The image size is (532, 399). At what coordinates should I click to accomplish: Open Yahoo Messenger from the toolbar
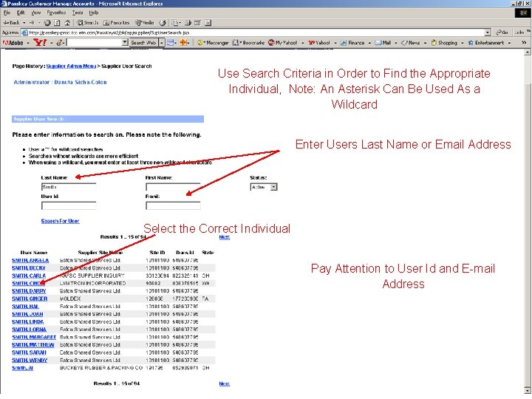[213, 43]
